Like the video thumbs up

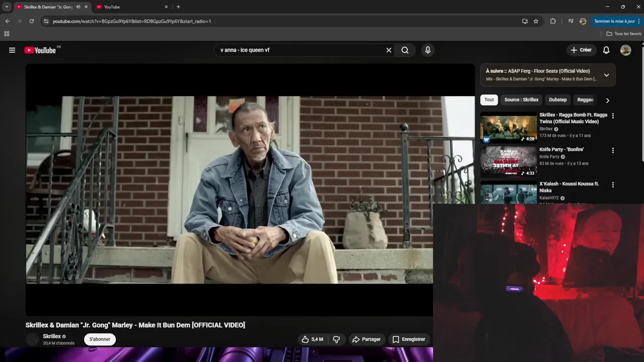312,339
